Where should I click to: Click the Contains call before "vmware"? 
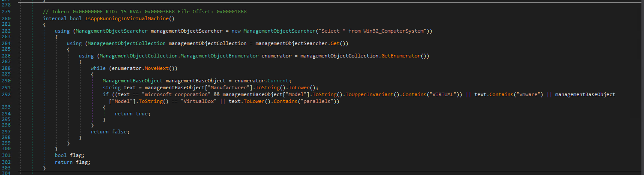point(501,94)
